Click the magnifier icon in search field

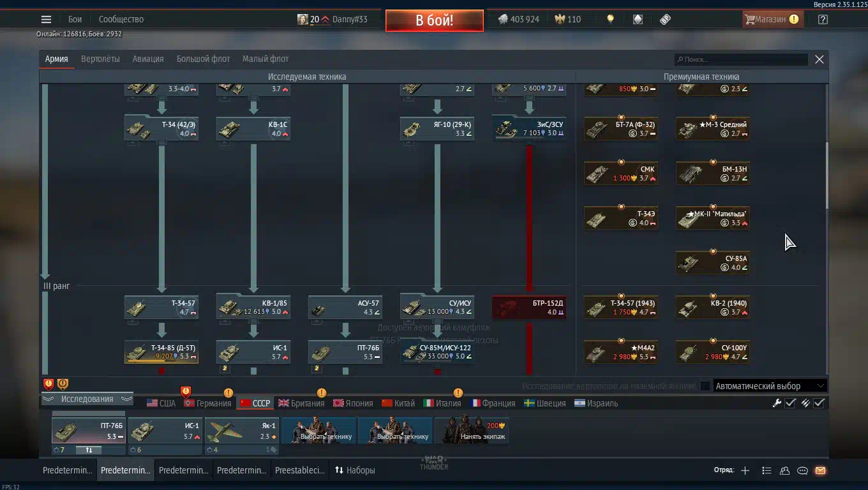680,59
